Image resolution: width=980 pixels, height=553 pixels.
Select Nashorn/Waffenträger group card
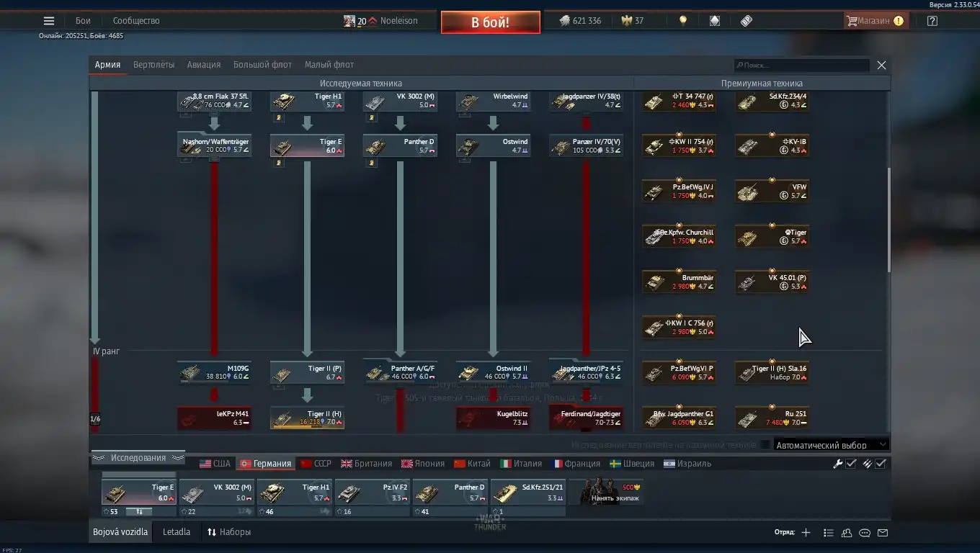[x=214, y=145]
